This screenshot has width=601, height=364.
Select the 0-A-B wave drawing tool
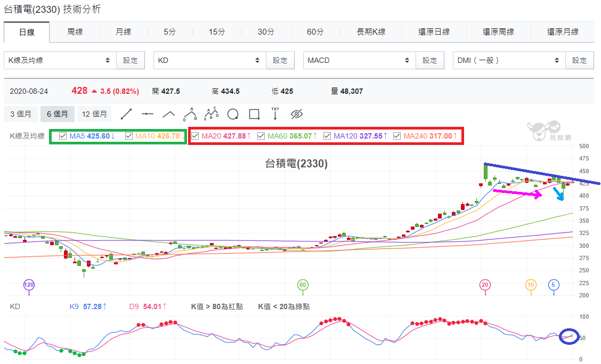pyautogui.click(x=190, y=114)
